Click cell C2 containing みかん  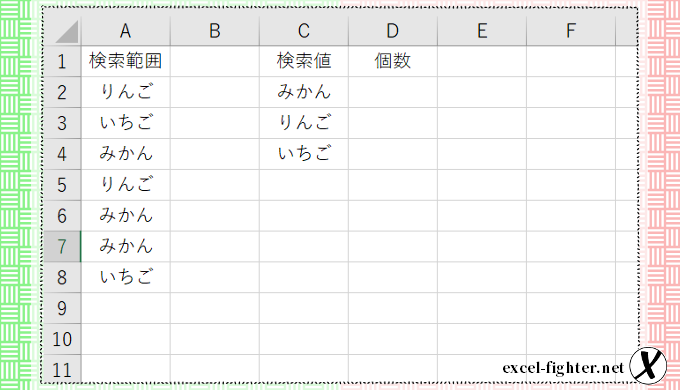[304, 92]
